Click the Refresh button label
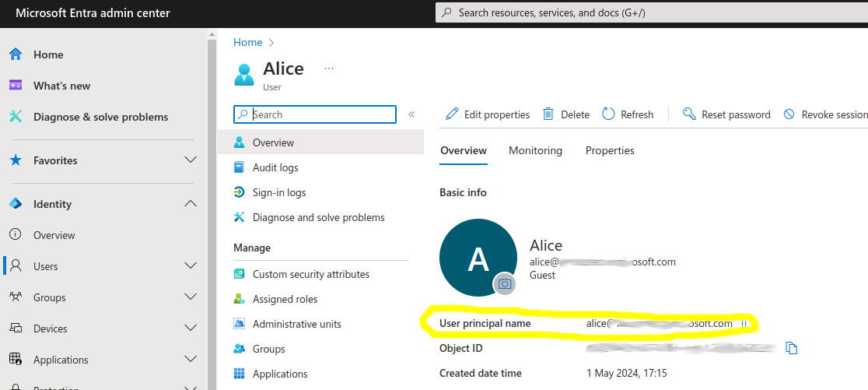 [637, 114]
